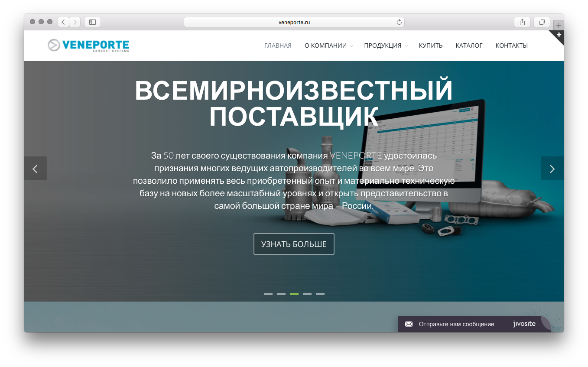
Task: Click the veneporte.ru address bar
Action: (x=294, y=22)
